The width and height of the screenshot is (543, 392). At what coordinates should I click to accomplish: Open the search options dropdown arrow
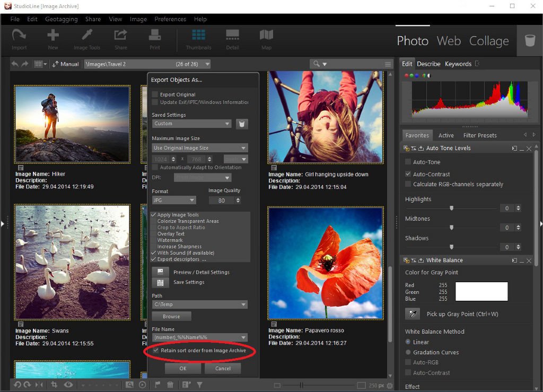point(325,64)
